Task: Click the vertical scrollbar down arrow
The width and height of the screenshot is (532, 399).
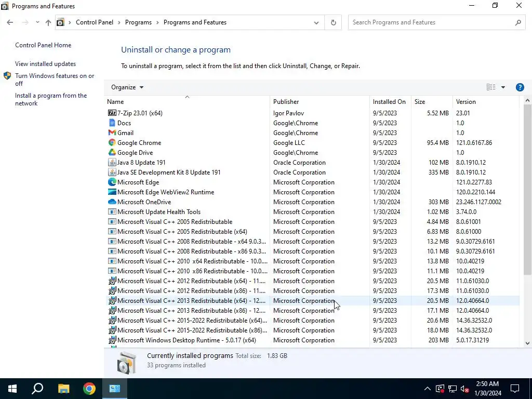Action: pyautogui.click(x=527, y=343)
